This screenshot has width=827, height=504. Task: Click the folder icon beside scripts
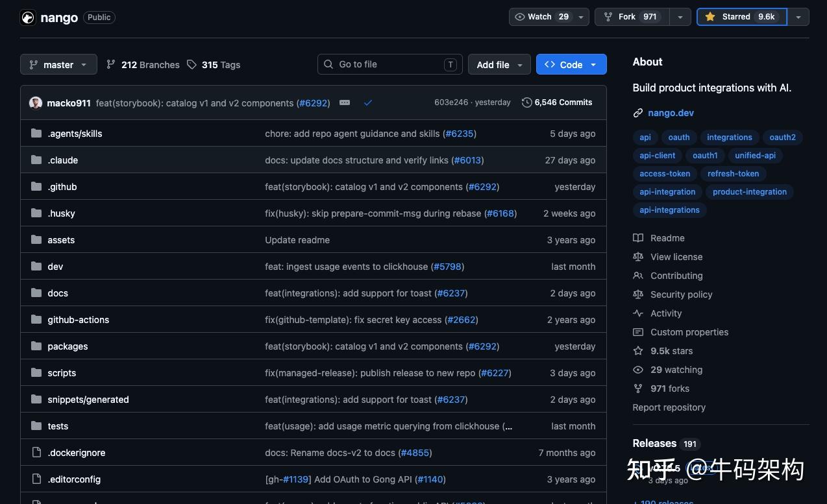coord(36,373)
